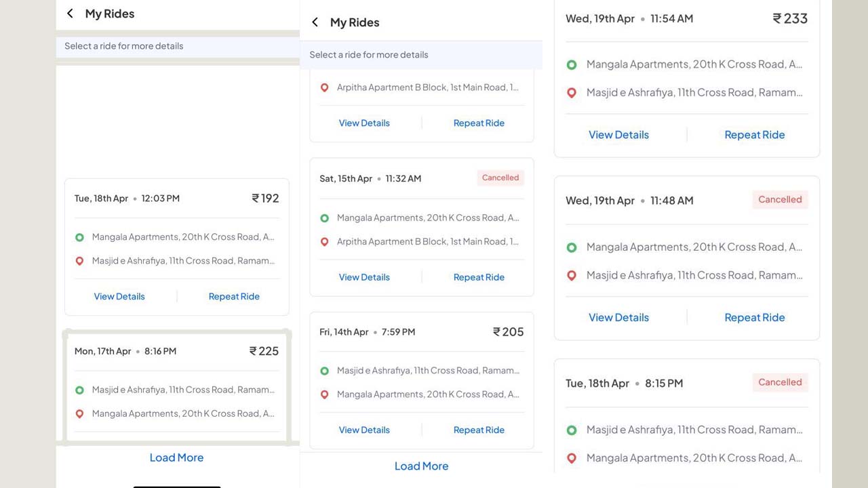View Details on topmost middle-screen card
This screenshot has height=488, width=868.
(x=364, y=123)
